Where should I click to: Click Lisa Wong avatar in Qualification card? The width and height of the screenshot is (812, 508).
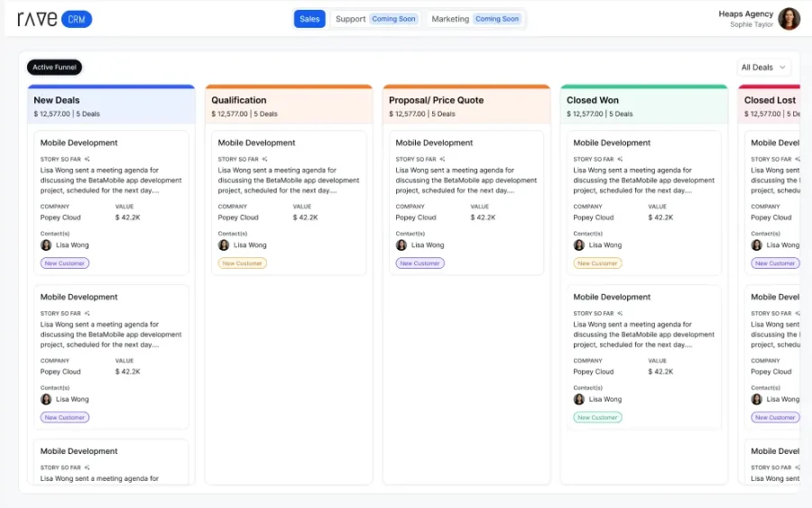[224, 245]
